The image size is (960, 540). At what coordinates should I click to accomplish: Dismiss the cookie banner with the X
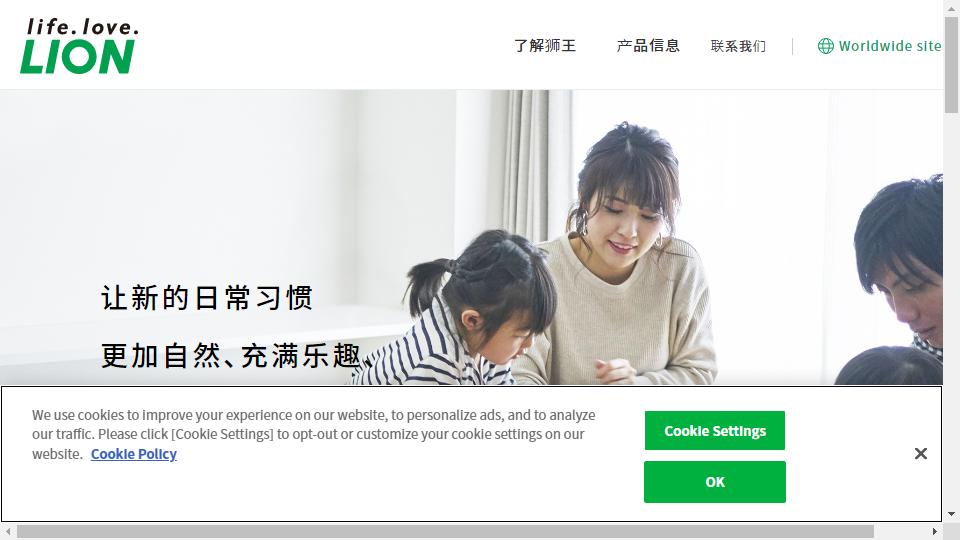tap(920, 454)
